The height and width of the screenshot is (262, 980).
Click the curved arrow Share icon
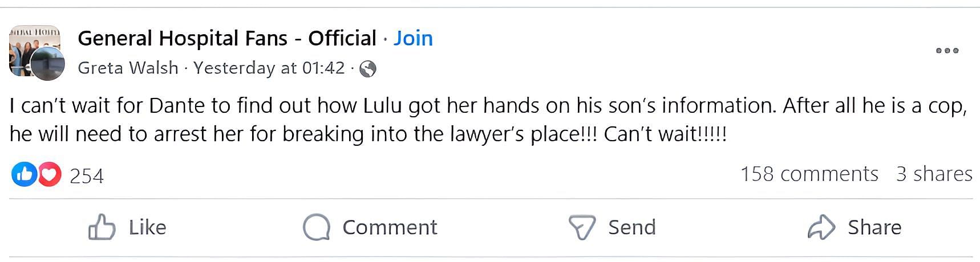click(821, 227)
